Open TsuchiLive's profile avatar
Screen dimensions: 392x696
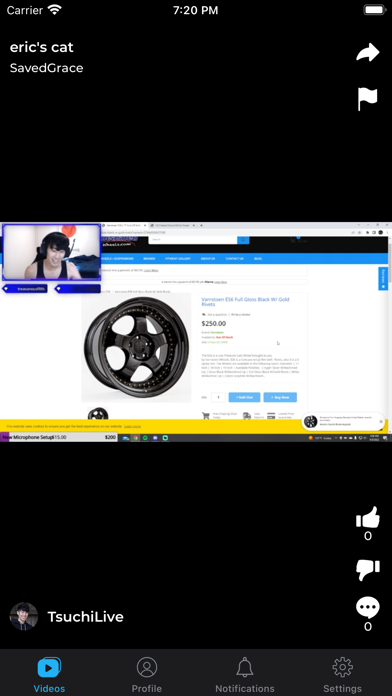(24, 616)
